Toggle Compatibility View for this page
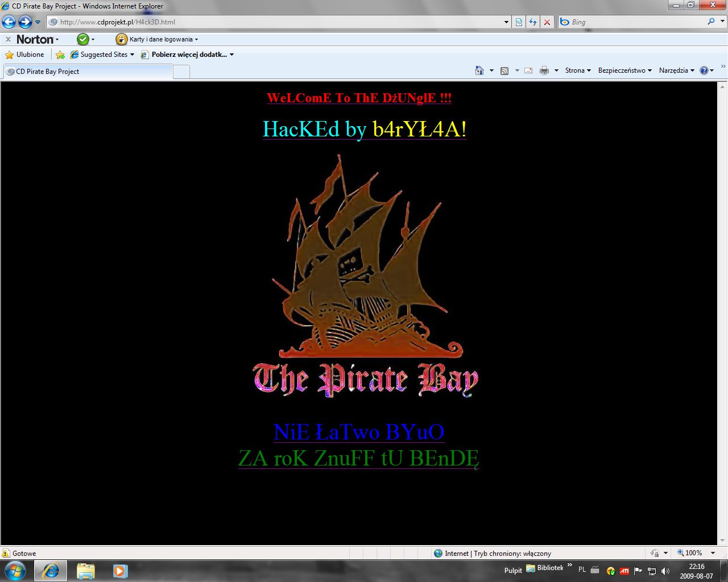The height and width of the screenshot is (582, 728). coord(519,22)
